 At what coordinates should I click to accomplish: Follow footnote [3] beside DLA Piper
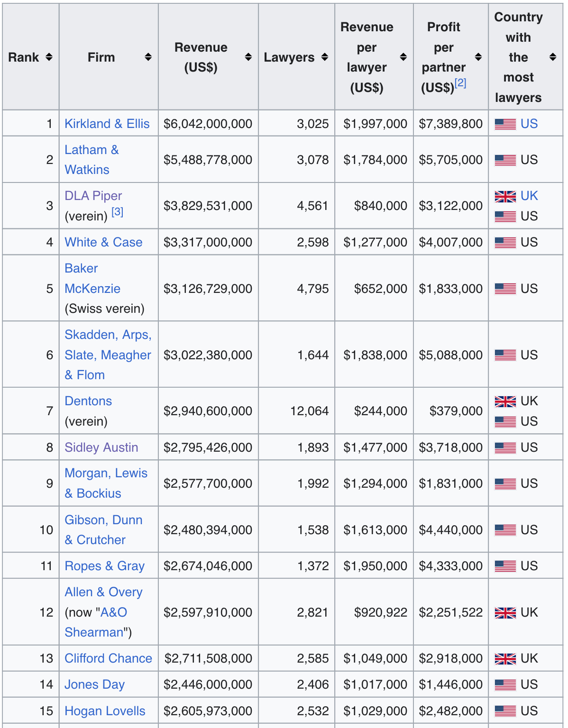click(x=118, y=212)
